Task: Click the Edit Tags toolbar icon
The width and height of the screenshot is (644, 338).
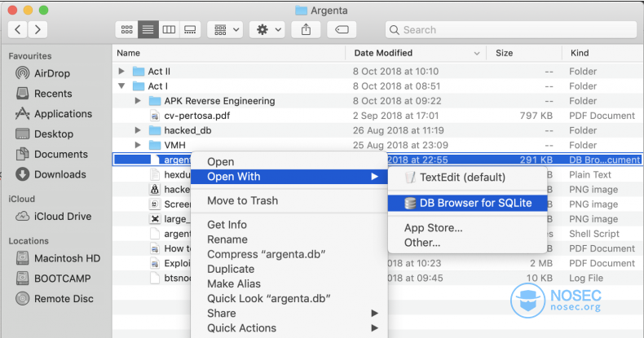Action: (342, 29)
